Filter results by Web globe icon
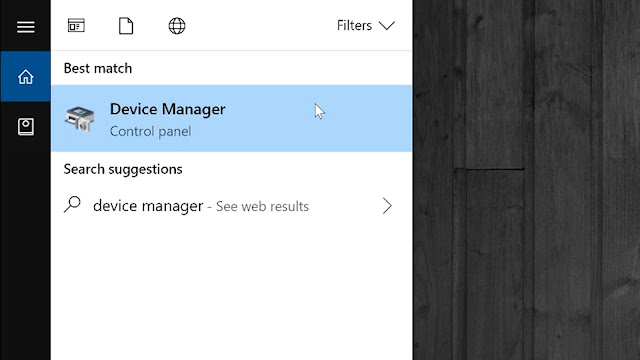This screenshot has height=360, width=640. (x=177, y=26)
